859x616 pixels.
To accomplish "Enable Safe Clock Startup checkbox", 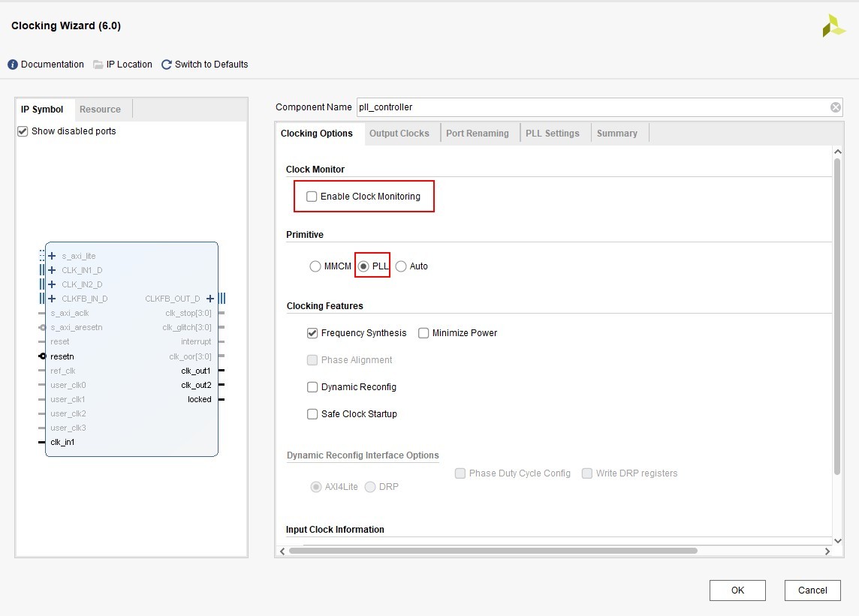I will pyautogui.click(x=312, y=414).
